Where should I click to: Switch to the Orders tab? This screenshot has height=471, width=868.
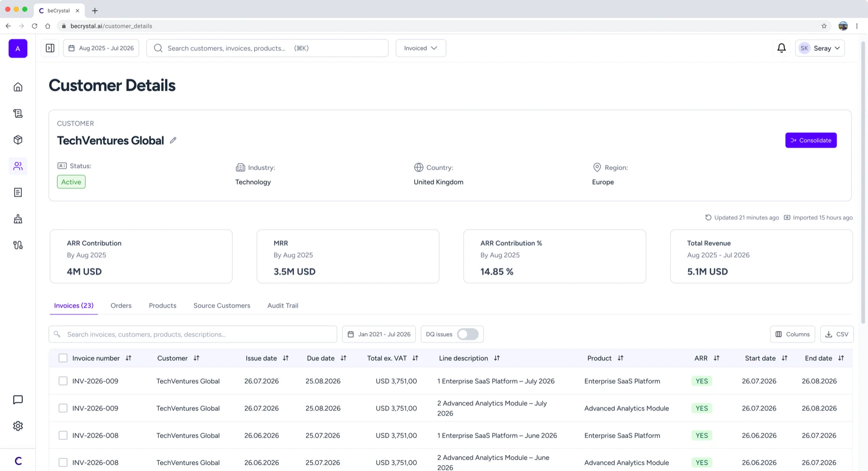[121, 306]
